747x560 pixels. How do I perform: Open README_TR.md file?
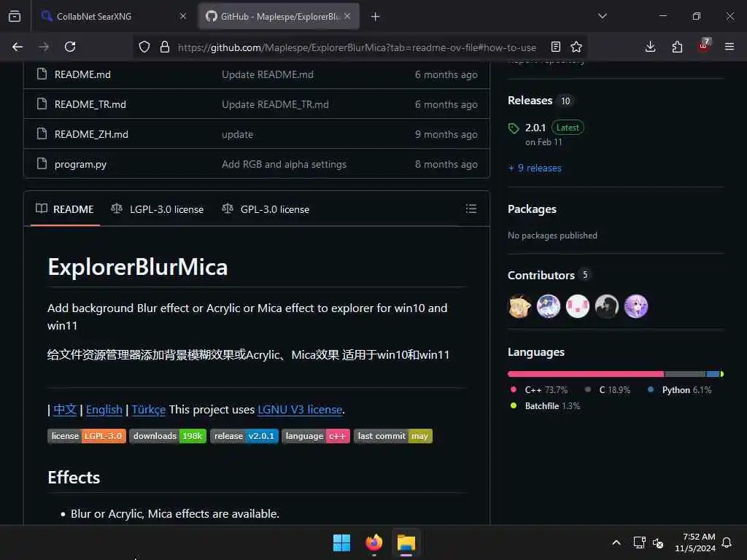tap(90, 104)
